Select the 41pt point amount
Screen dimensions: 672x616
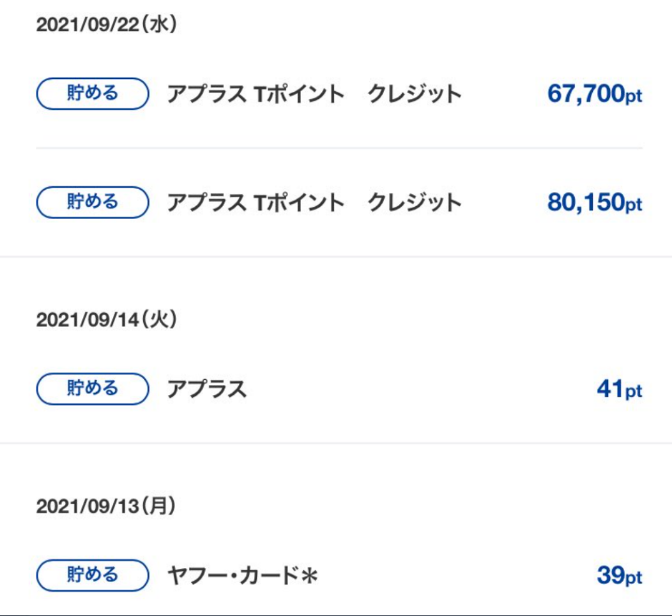619,389
